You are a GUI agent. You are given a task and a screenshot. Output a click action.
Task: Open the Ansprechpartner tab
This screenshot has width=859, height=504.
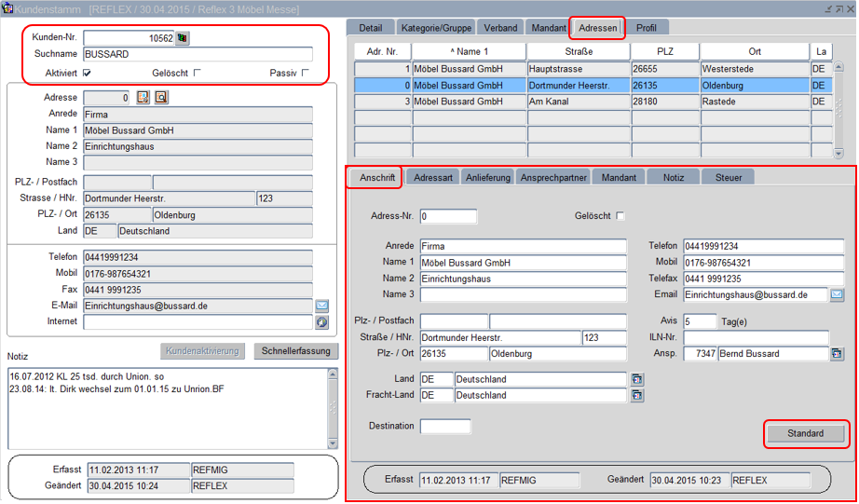tap(554, 177)
